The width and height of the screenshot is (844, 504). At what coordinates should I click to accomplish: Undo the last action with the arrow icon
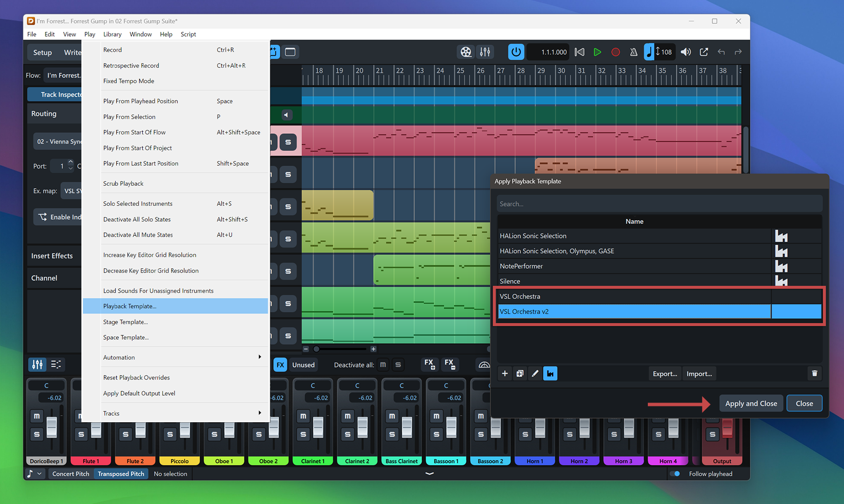tap(721, 52)
